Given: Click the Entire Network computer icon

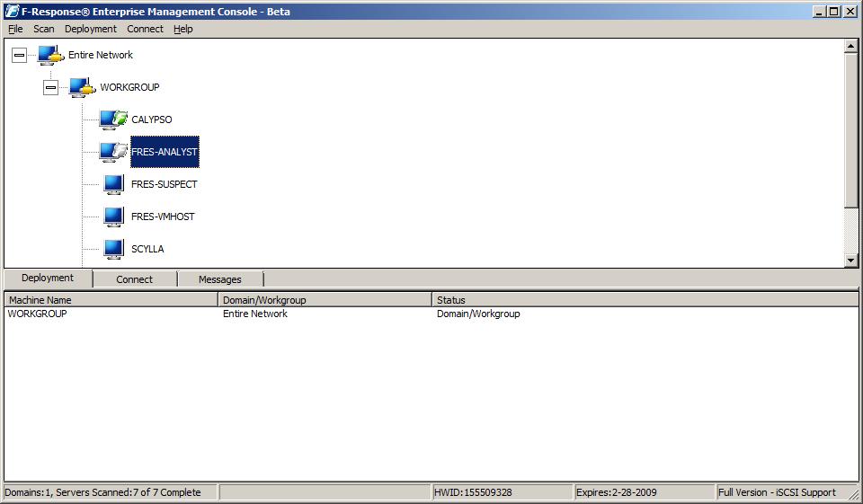Looking at the screenshot, I should point(50,55).
